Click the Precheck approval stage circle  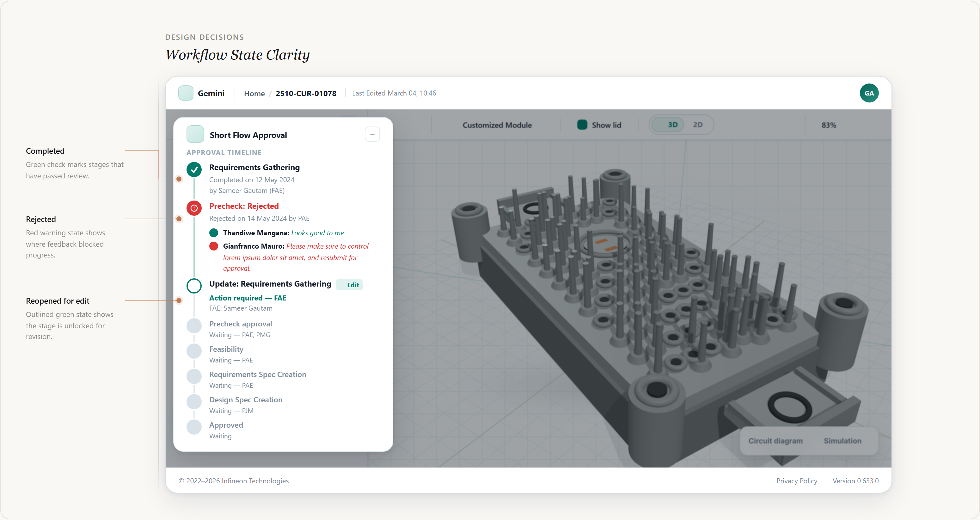point(194,326)
